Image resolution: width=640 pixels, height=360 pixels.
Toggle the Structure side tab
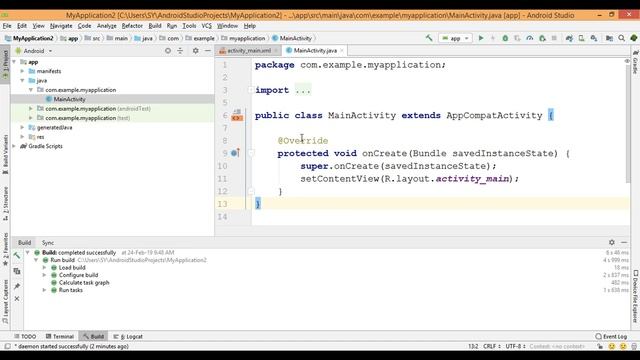point(5,204)
